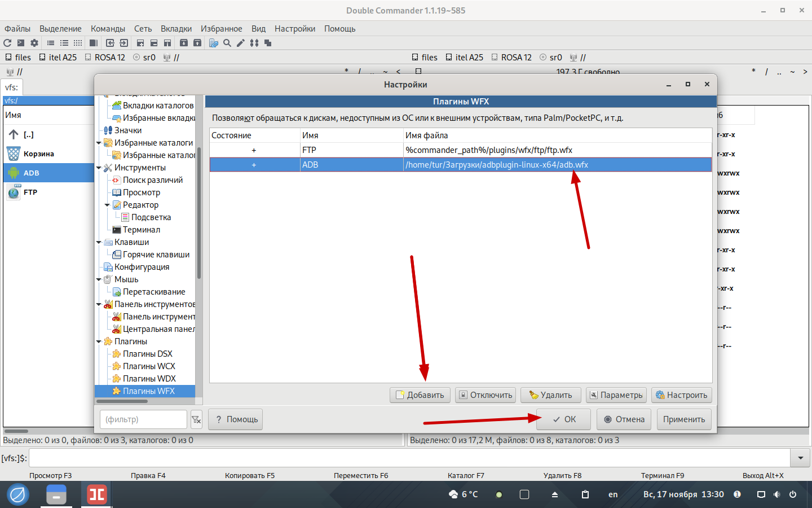The height and width of the screenshot is (508, 812).
Task: Click the volume icon in system tray
Action: click(777, 494)
